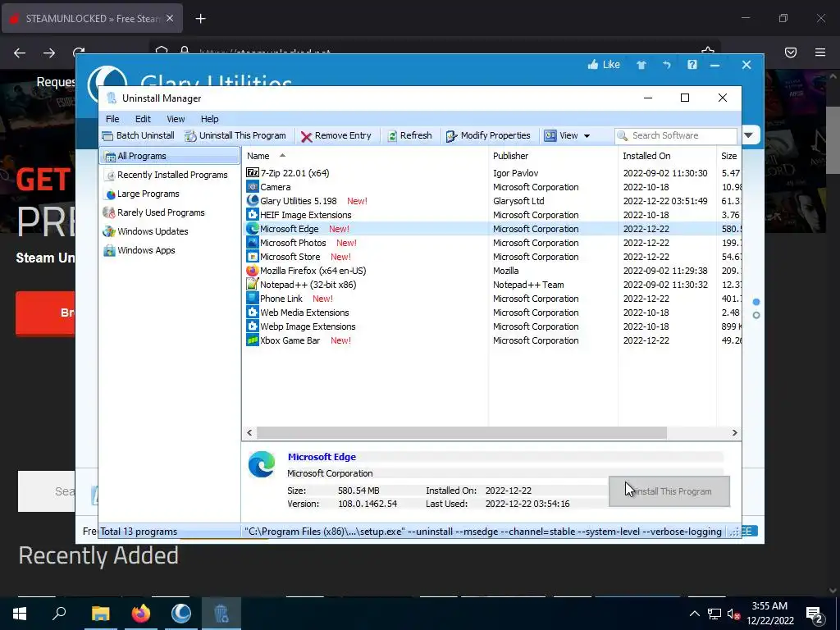
Task: Click the Glary Utilities 5.198 icon
Action: [x=253, y=201]
